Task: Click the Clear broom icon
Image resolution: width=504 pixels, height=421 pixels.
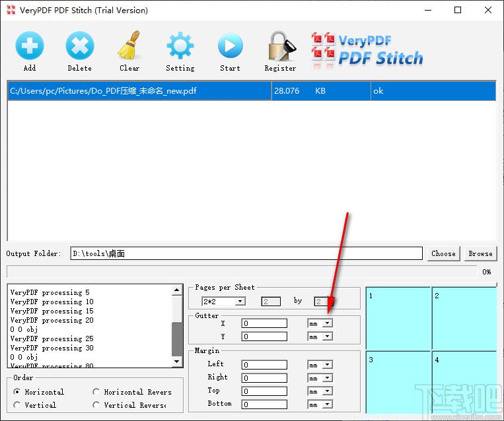Action: click(129, 46)
